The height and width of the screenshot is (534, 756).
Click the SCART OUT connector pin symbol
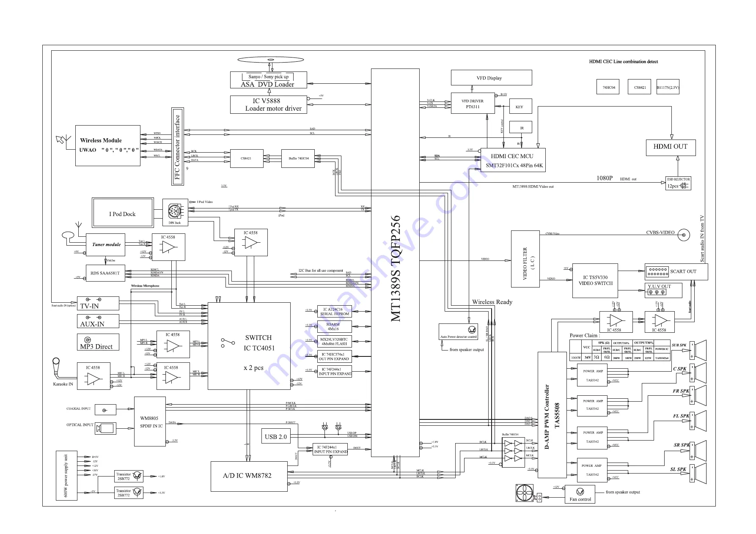pos(657,271)
